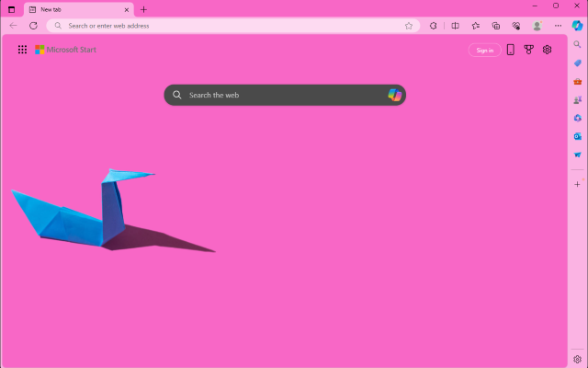
Task: Click the back navigation arrow
Action: click(x=14, y=26)
